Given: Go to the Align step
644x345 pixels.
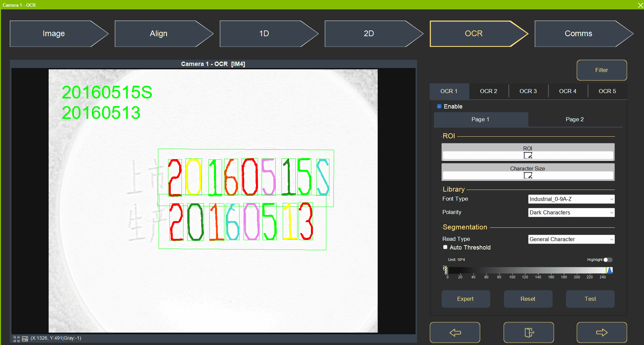Looking at the screenshot, I should pyautogui.click(x=164, y=33).
